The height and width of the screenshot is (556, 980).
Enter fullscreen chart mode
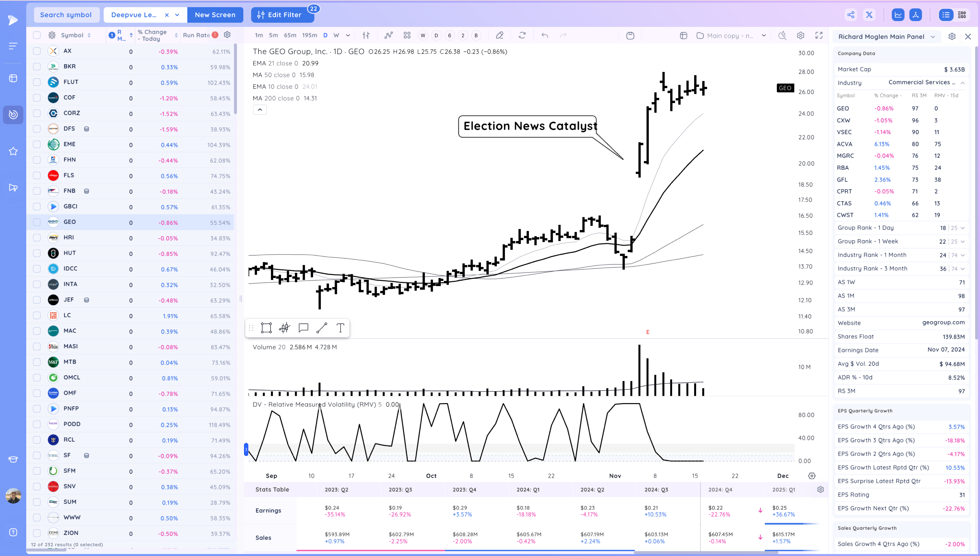click(819, 36)
